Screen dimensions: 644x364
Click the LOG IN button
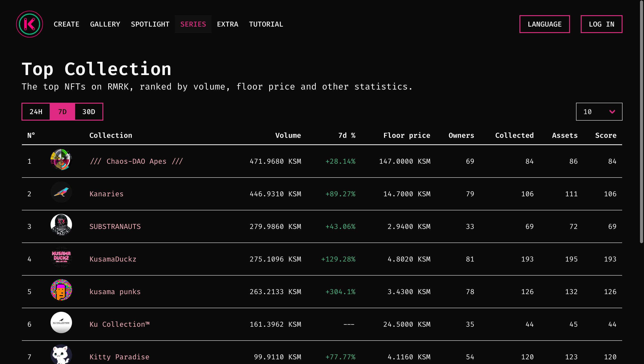tap(601, 24)
